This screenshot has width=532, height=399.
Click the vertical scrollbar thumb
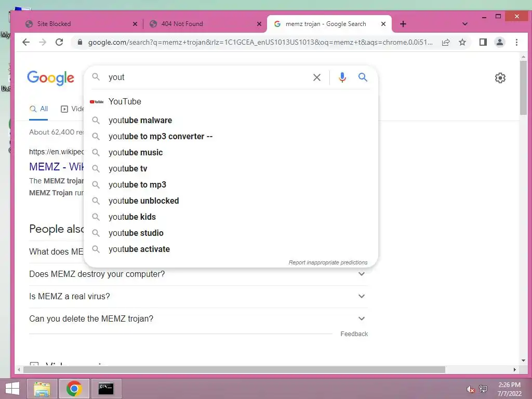524,87
